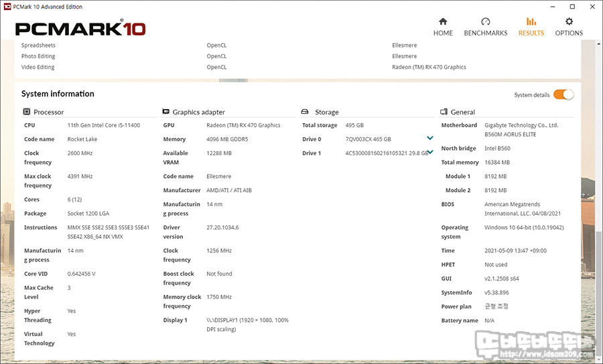Expand Drive 1 details chevron
This screenshot has width=603, height=364.
(x=431, y=152)
